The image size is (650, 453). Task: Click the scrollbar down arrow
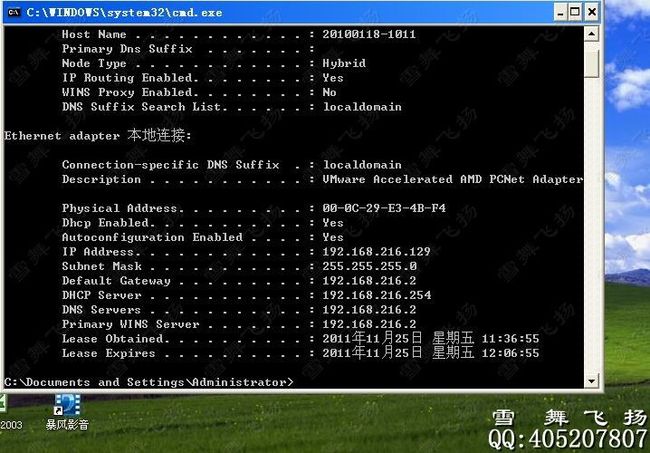[592, 380]
